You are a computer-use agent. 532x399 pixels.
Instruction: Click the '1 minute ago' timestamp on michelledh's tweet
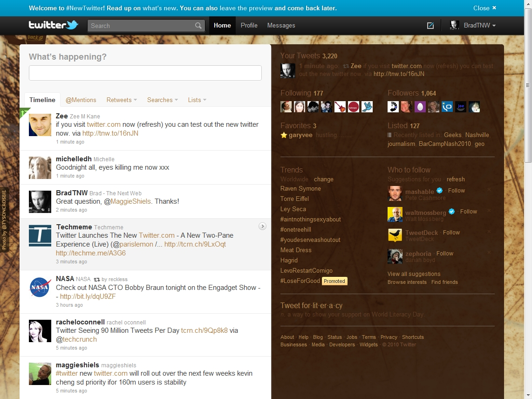coord(70,176)
